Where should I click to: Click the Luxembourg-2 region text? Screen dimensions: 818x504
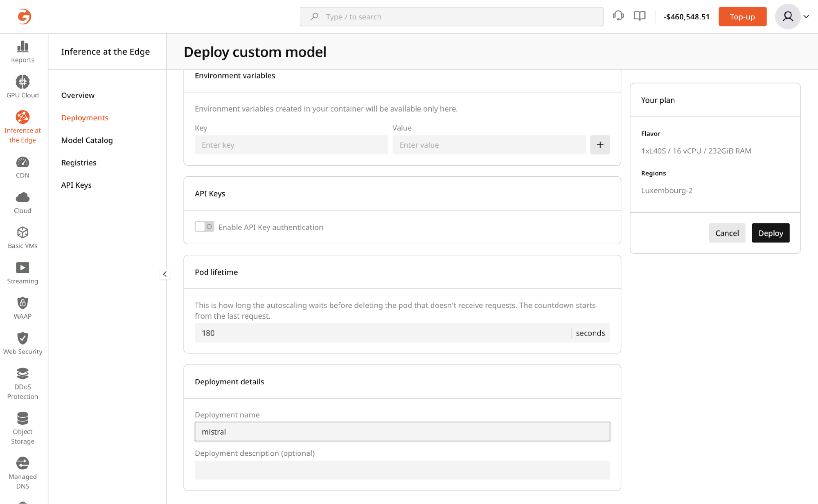point(667,191)
